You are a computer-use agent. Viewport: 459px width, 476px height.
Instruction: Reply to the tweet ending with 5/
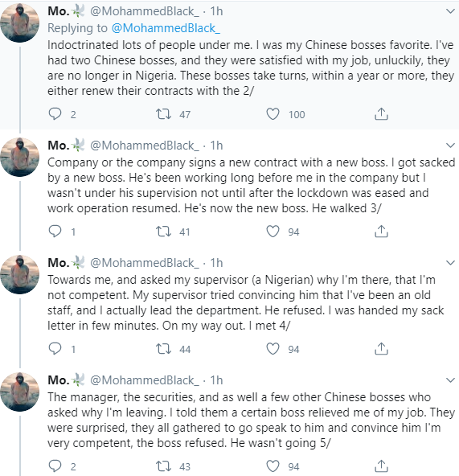(x=55, y=466)
